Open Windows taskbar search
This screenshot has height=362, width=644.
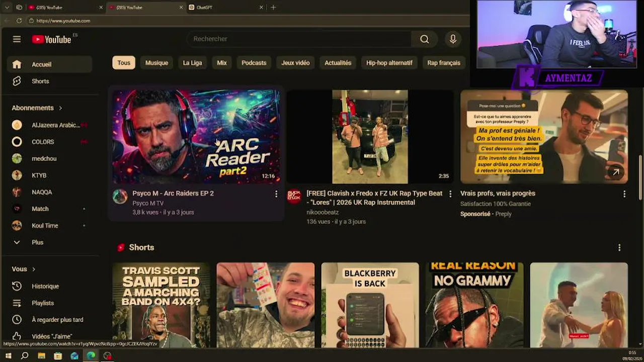pyautogui.click(x=25, y=355)
